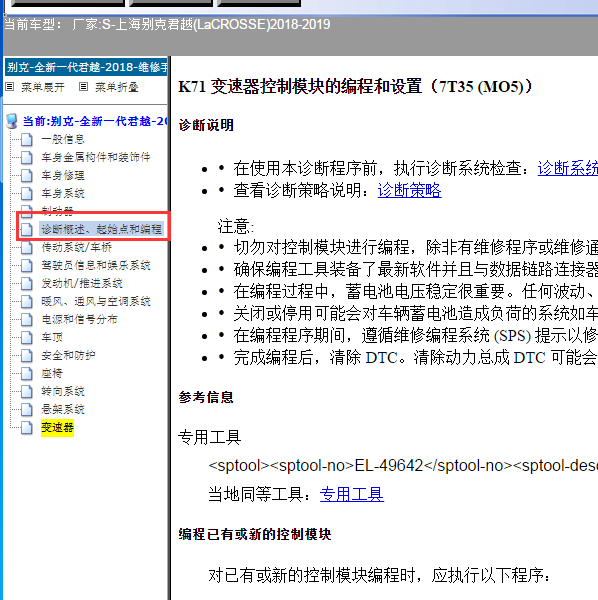Viewport: 598px width, 600px height.
Task: Open the highlighted 变速器 tree item
Action: [57, 427]
